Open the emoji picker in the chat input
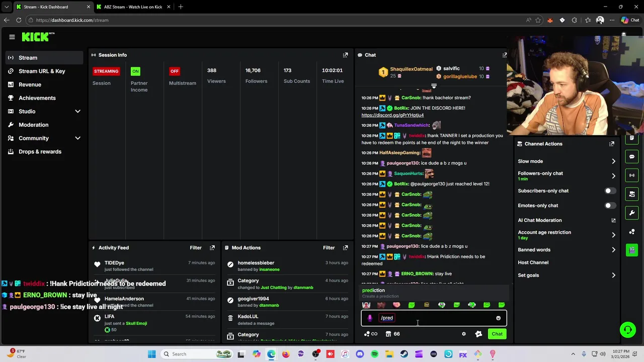Viewport: 644px width, 362px height. click(499, 318)
